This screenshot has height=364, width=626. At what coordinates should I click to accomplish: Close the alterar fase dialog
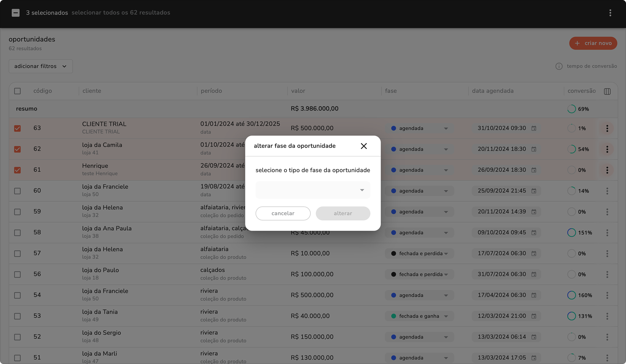(364, 146)
